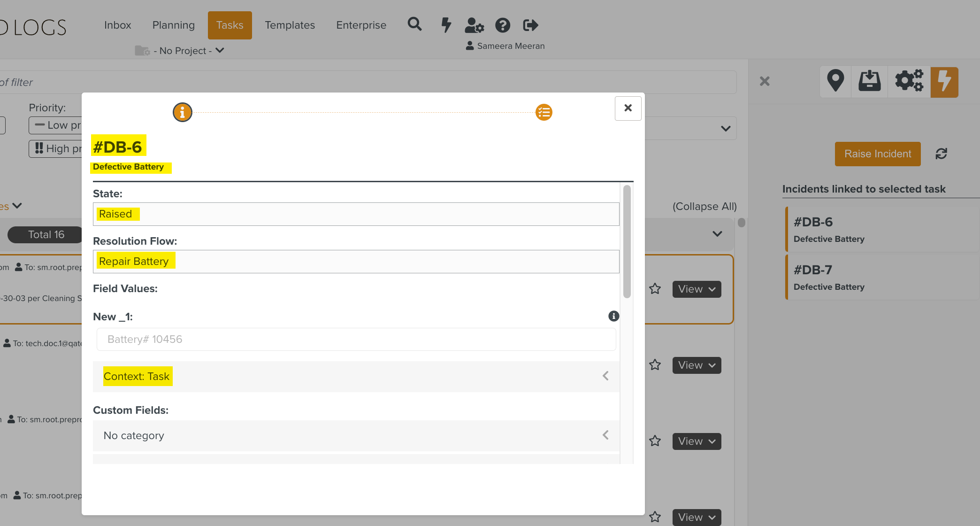
Task: Open the help question mark icon
Action: point(503,25)
